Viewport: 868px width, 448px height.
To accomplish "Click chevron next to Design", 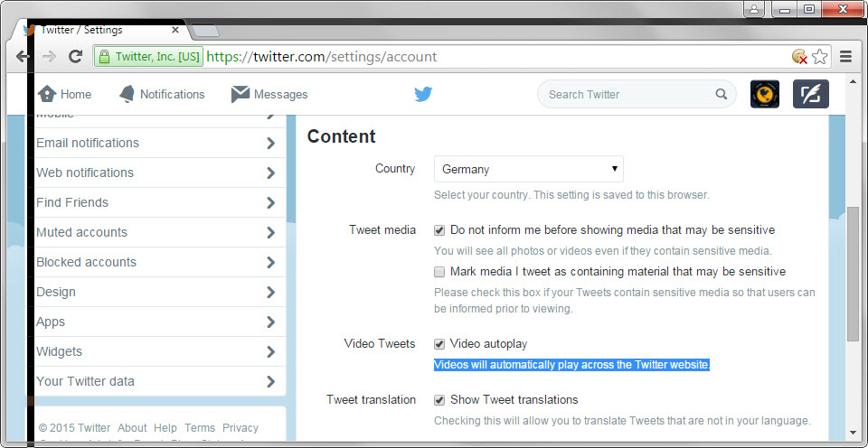I will [270, 293].
